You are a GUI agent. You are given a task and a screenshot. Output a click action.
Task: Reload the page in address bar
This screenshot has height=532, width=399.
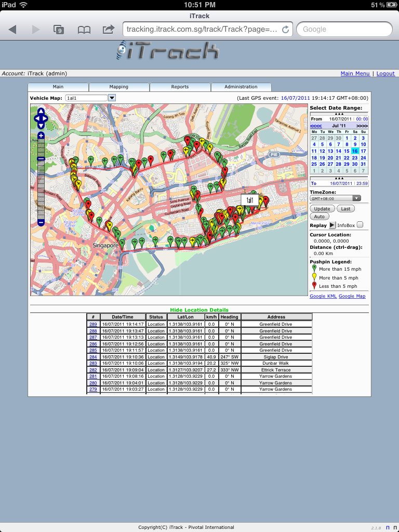point(285,29)
